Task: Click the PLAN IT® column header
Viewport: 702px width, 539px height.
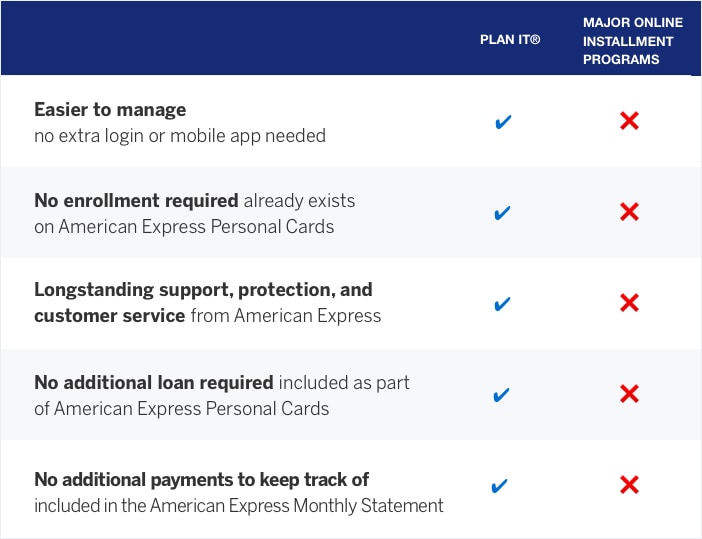Action: pyautogui.click(x=510, y=41)
